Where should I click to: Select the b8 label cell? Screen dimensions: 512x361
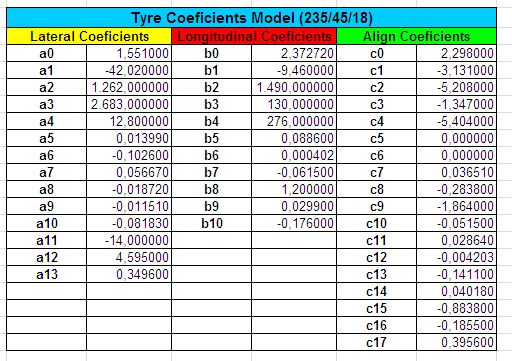[x=212, y=189]
